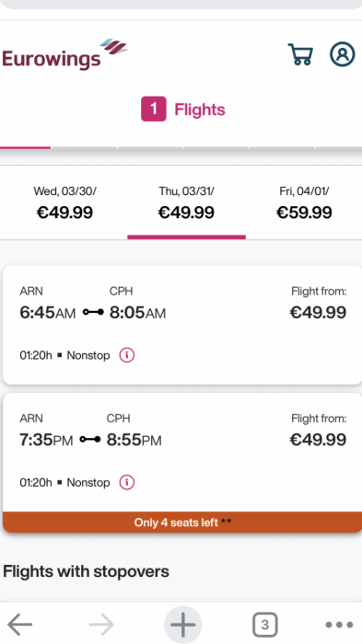Click the €49.99 price on the morning flight
Screen dimensions: 362x644
[x=318, y=313]
